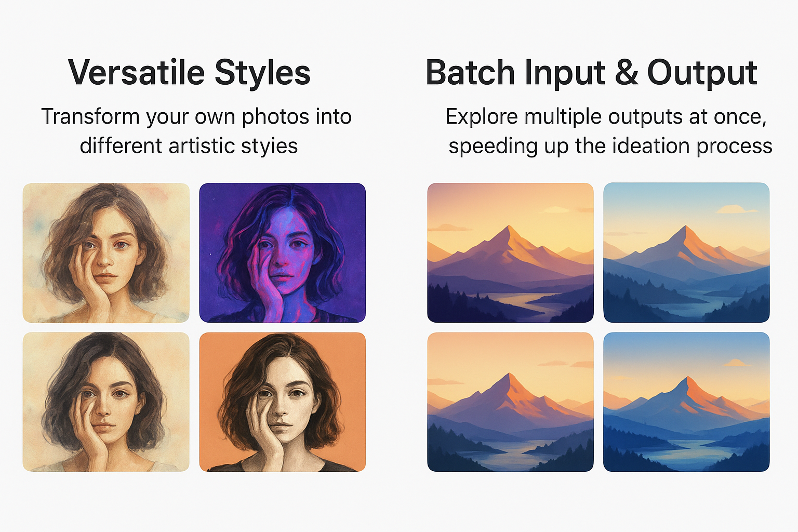Select the pale-blue-sky landscape with yellow cloud
This screenshot has height=532, width=798.
686,252
